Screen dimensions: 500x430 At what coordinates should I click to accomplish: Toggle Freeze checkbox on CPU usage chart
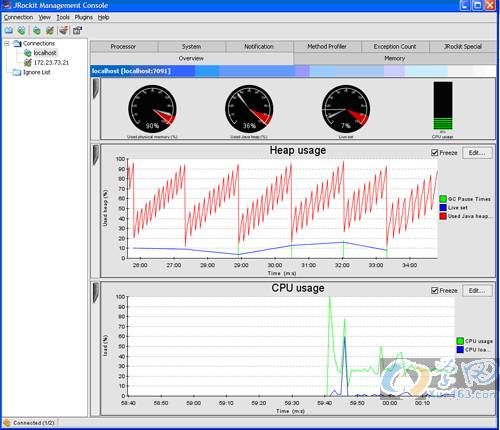point(434,291)
